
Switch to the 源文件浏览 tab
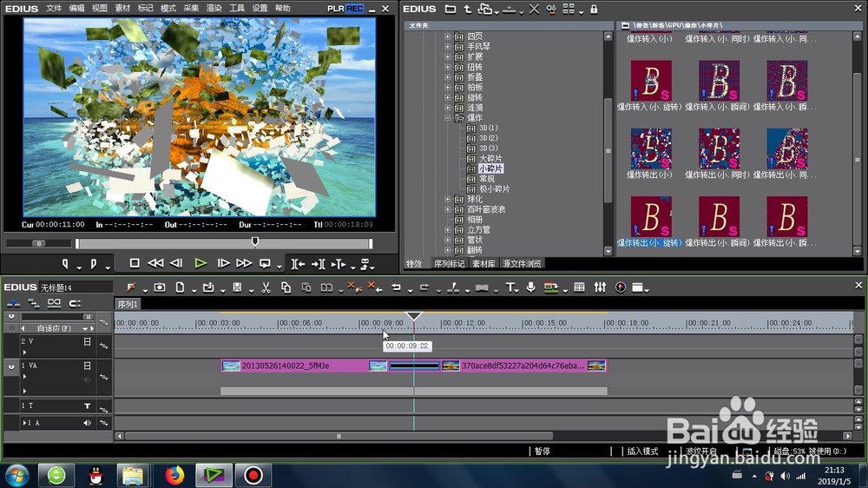coord(522,264)
